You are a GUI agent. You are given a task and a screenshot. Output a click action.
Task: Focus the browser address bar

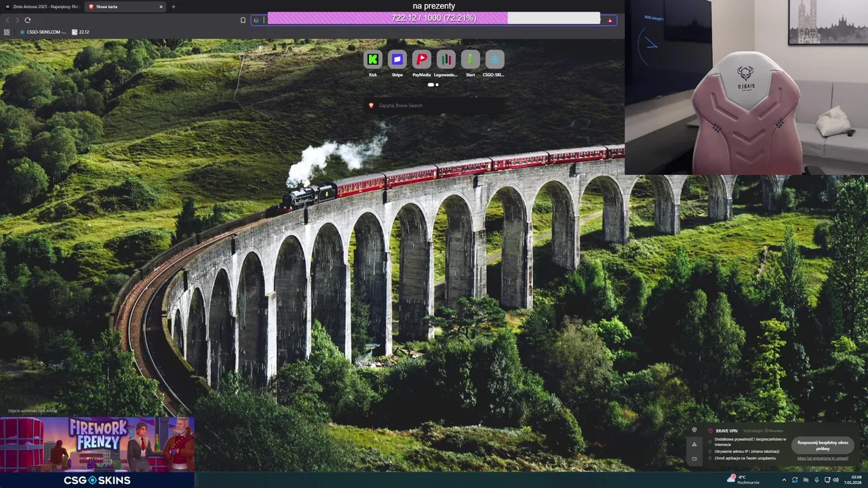[434, 20]
